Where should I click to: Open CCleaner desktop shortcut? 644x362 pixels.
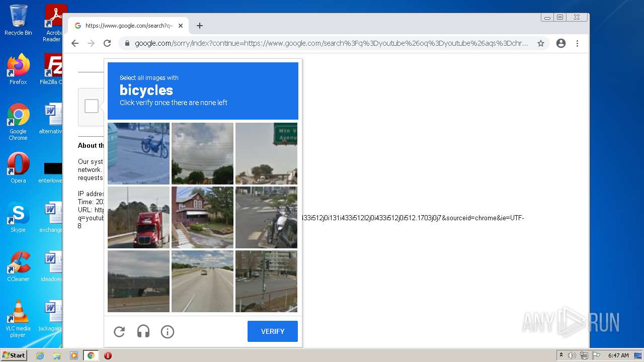[18, 266]
